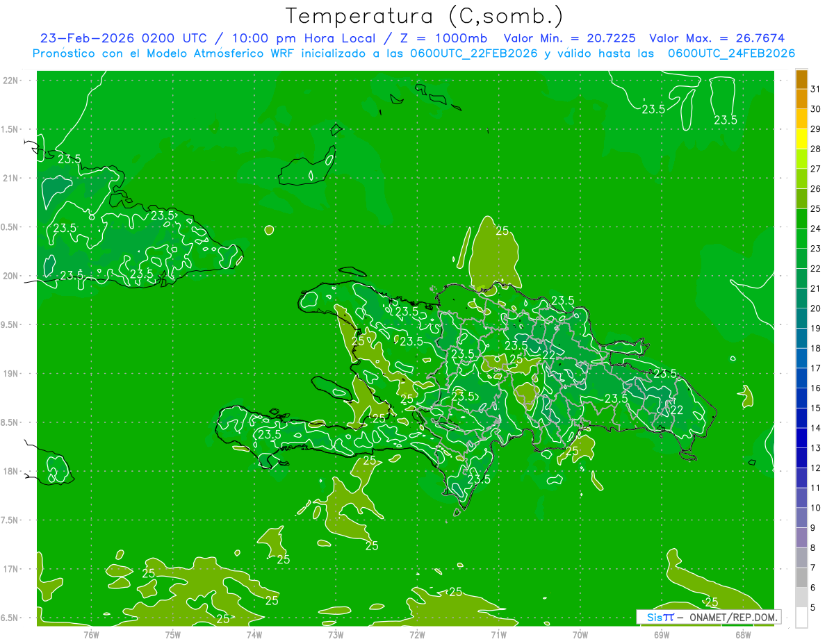
Task: Click the 19N latitude label
Action: 12,373
